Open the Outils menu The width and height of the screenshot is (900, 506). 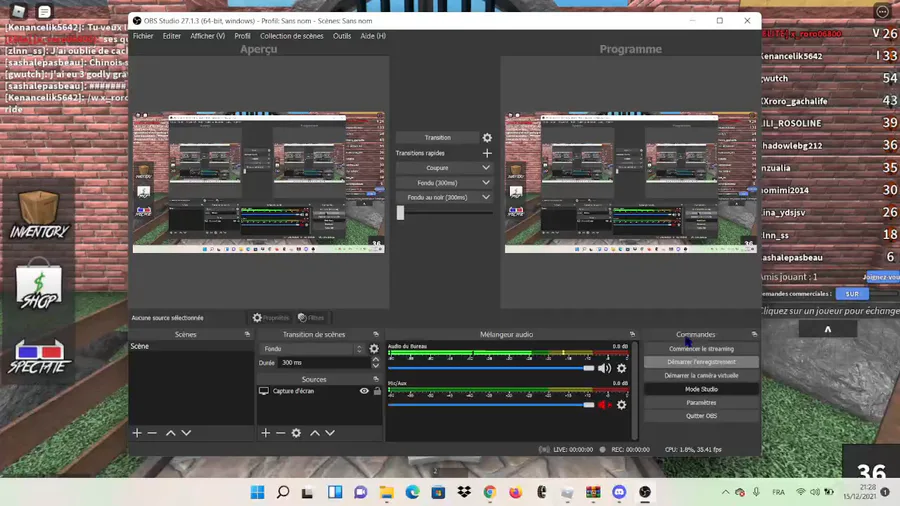(x=342, y=36)
